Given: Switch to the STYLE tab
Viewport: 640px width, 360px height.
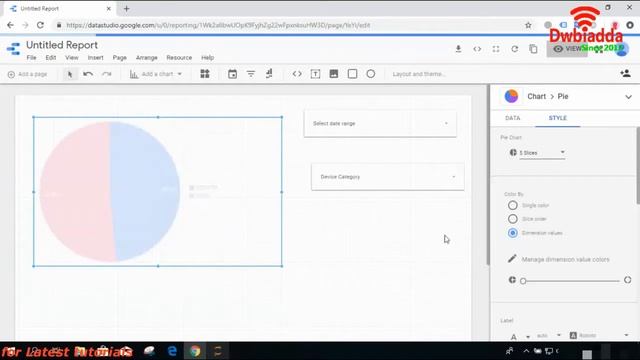Looking at the screenshot, I should click(558, 118).
